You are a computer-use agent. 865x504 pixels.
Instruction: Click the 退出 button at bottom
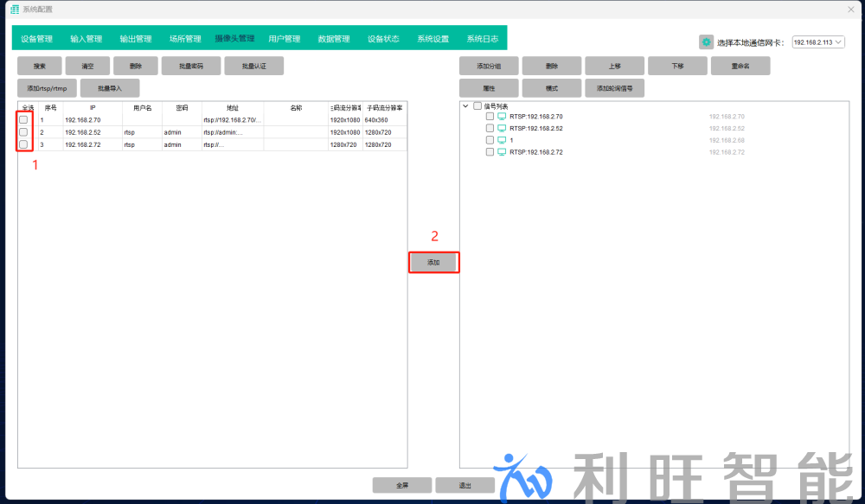tap(465, 485)
